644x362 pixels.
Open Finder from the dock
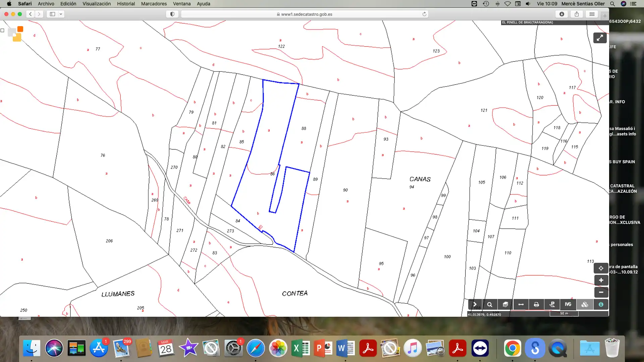tap(32, 348)
